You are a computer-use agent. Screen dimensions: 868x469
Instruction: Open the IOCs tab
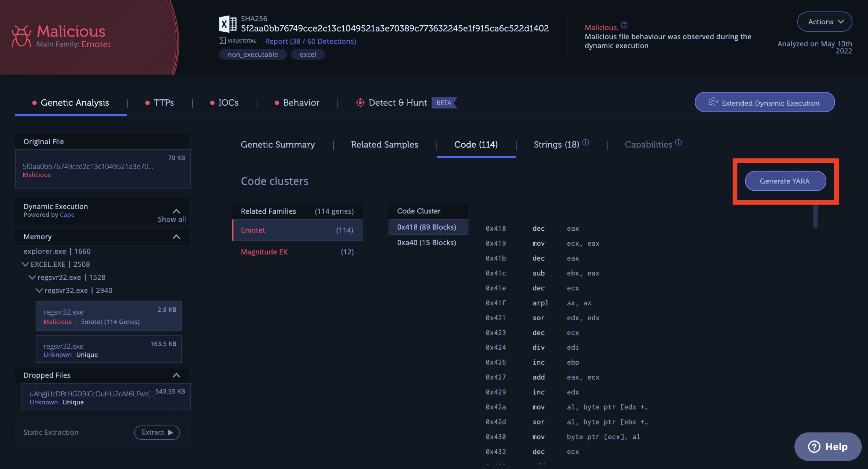coord(224,103)
